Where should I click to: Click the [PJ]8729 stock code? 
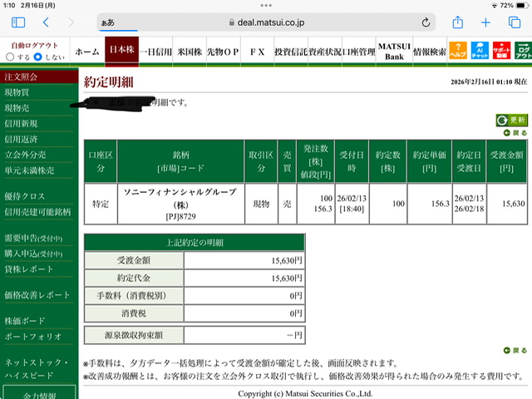point(181,216)
